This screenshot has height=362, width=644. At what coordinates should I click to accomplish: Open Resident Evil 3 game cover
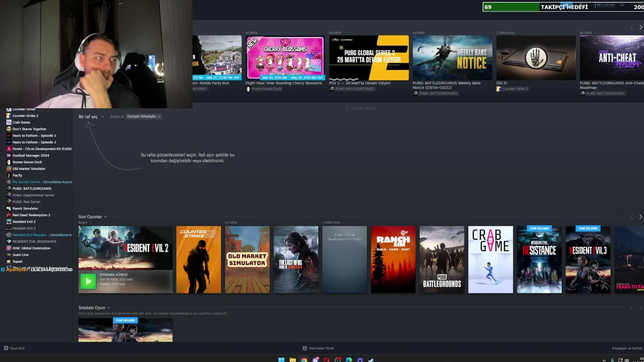click(x=588, y=259)
